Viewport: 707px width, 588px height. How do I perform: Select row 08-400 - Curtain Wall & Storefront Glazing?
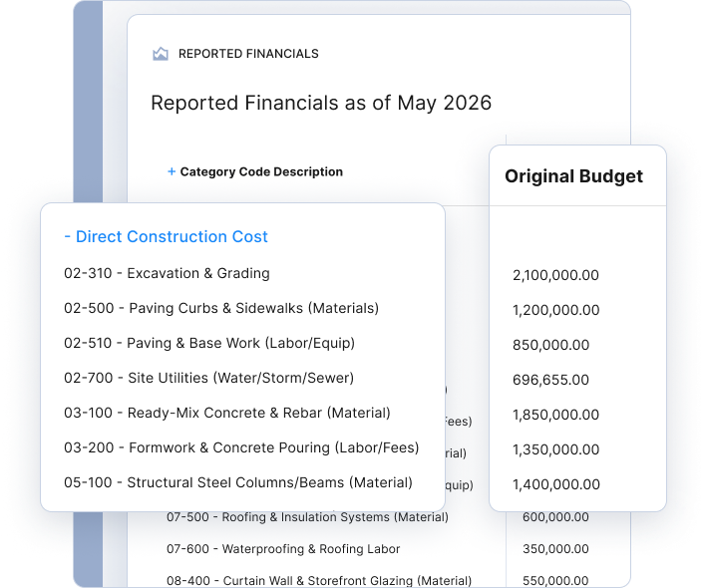[x=319, y=580]
